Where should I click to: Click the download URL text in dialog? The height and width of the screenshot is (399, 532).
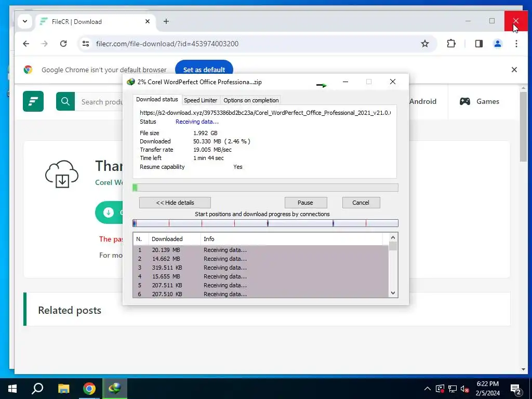[265, 113]
